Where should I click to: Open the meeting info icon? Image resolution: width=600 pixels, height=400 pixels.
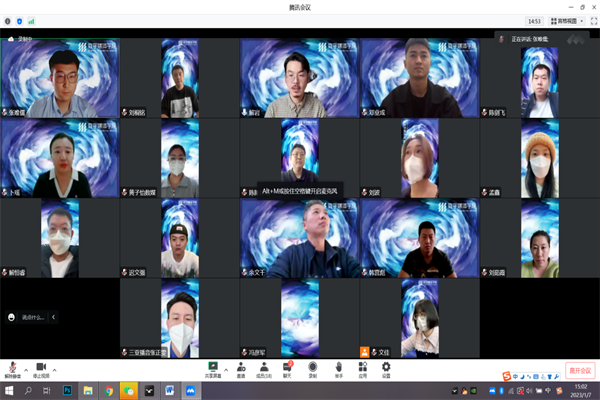(x=8, y=21)
